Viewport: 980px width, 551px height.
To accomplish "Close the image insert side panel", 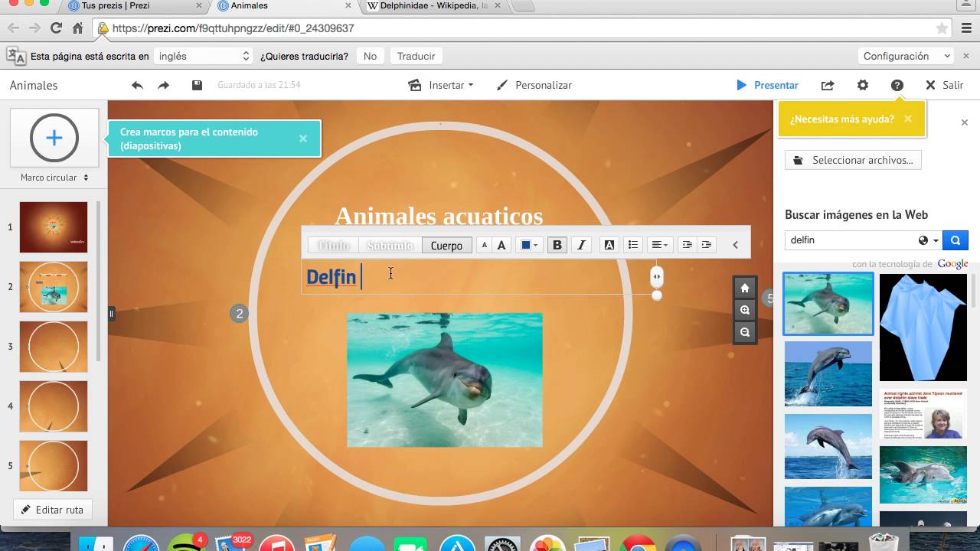I will coord(965,122).
